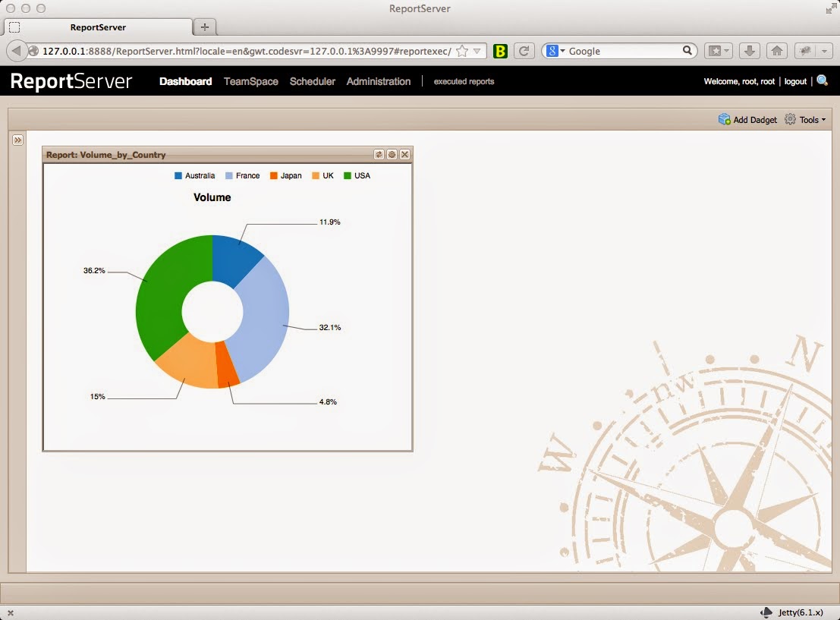The width and height of the screenshot is (840, 620).
Task: Expand the dashboard side panel arrows
Action: (17, 140)
